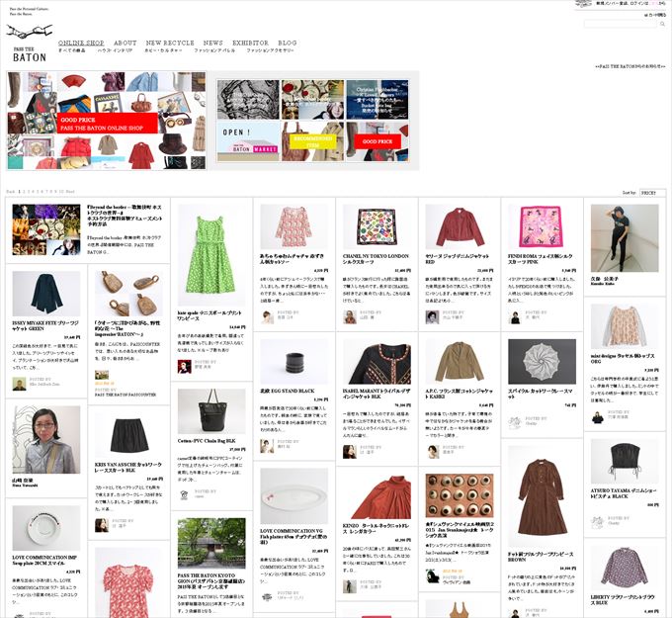Go to NEW RECYCLE page

(170, 43)
